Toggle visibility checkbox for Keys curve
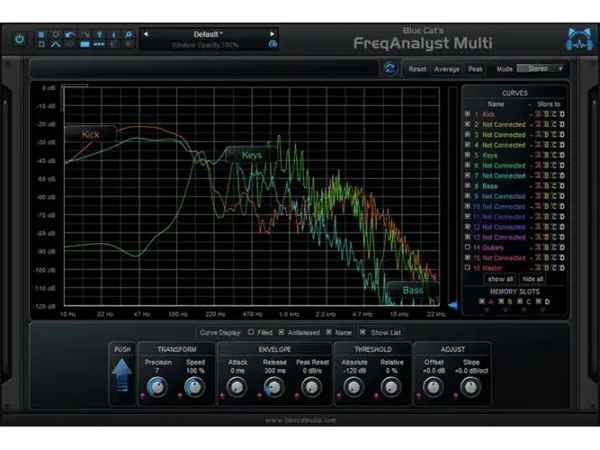Viewport: 600px width, 450px height. pyautogui.click(x=467, y=155)
